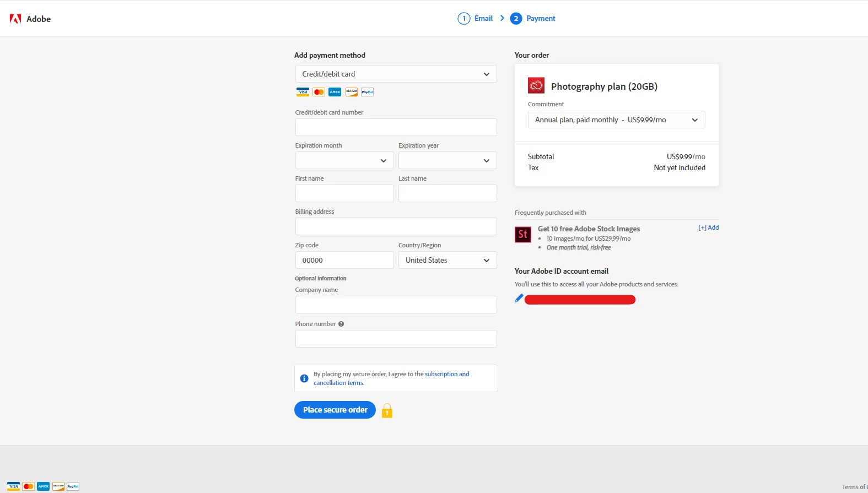Click the Creative Cloud Photography plan icon
This screenshot has height=493, width=868.
point(536,85)
